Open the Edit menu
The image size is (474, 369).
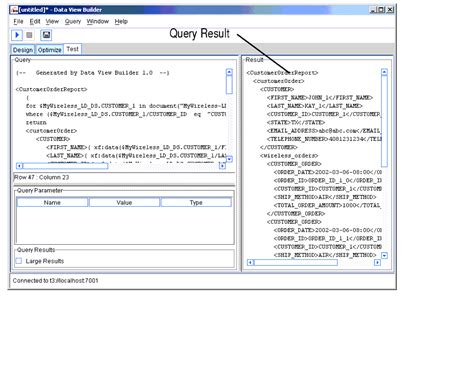tap(35, 22)
